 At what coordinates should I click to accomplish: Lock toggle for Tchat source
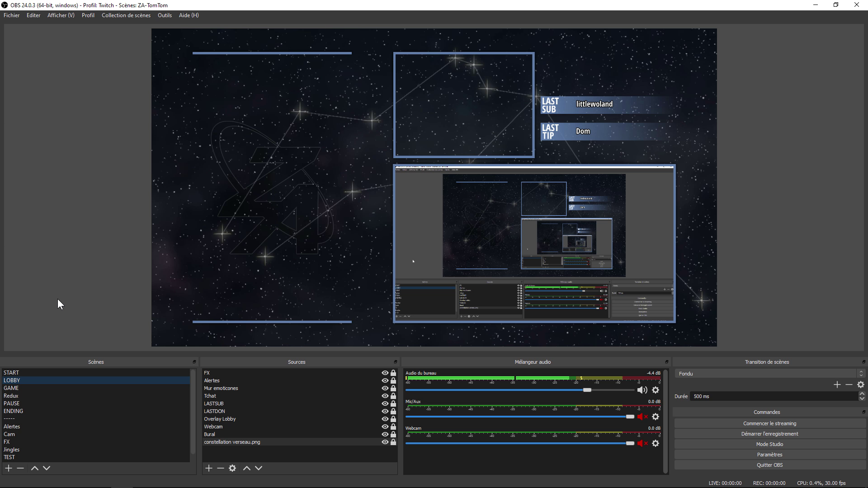(x=393, y=396)
